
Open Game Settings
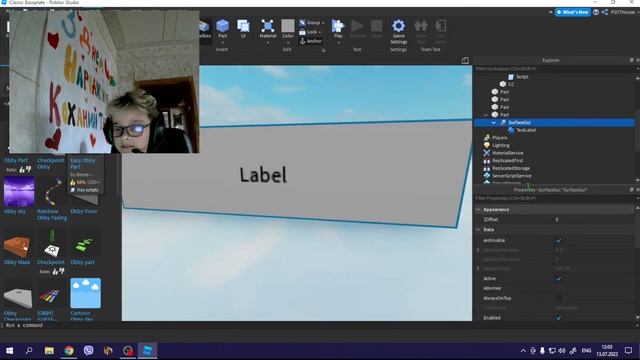point(398,31)
